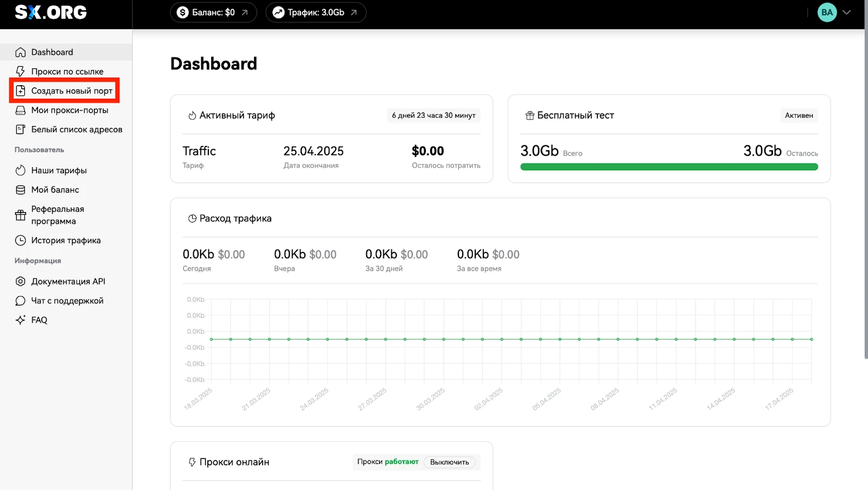868x490 pixels.
Task: Turn off proxies with Выключить button
Action: point(449,462)
